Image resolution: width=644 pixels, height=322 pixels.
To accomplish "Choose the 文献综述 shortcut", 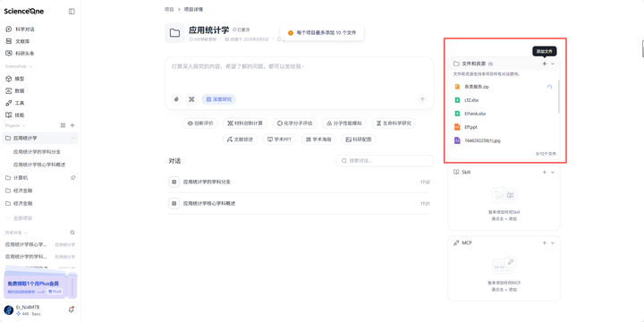I will (241, 140).
